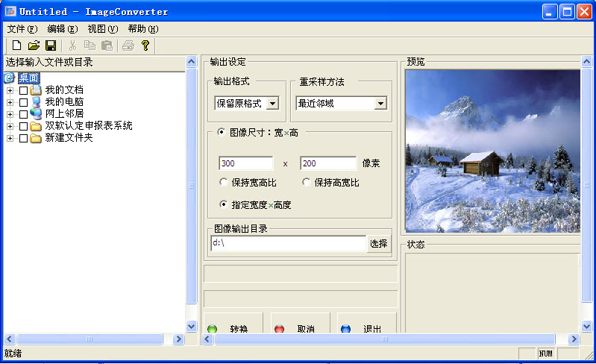Click the 选择 output directory button
Screen dimensions: 596x364
pos(379,244)
